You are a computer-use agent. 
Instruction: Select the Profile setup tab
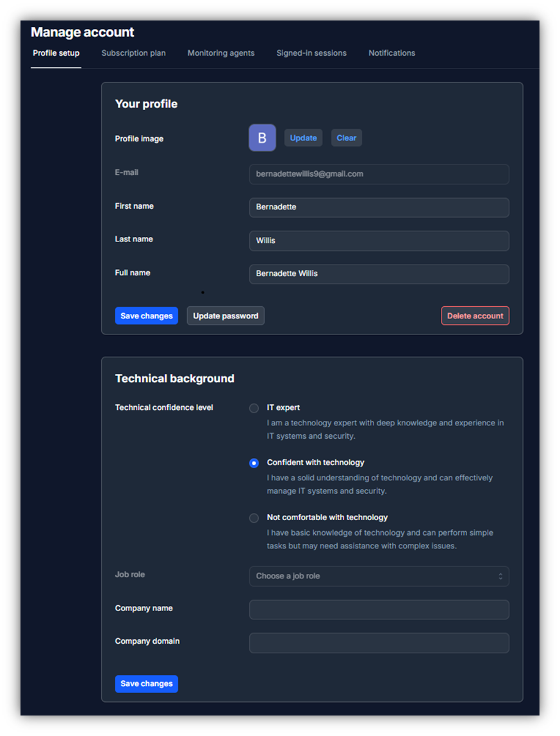tap(56, 53)
